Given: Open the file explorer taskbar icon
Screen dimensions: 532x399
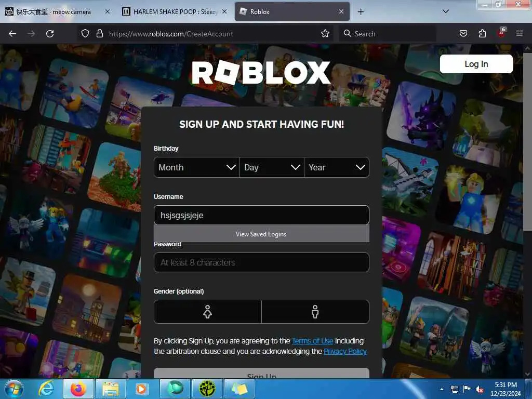Looking at the screenshot, I should click(x=111, y=389).
